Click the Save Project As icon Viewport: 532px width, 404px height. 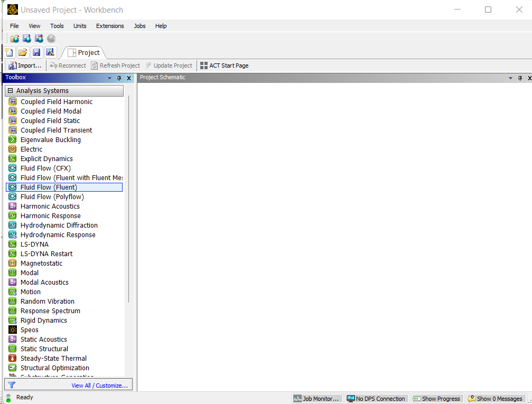(50, 52)
